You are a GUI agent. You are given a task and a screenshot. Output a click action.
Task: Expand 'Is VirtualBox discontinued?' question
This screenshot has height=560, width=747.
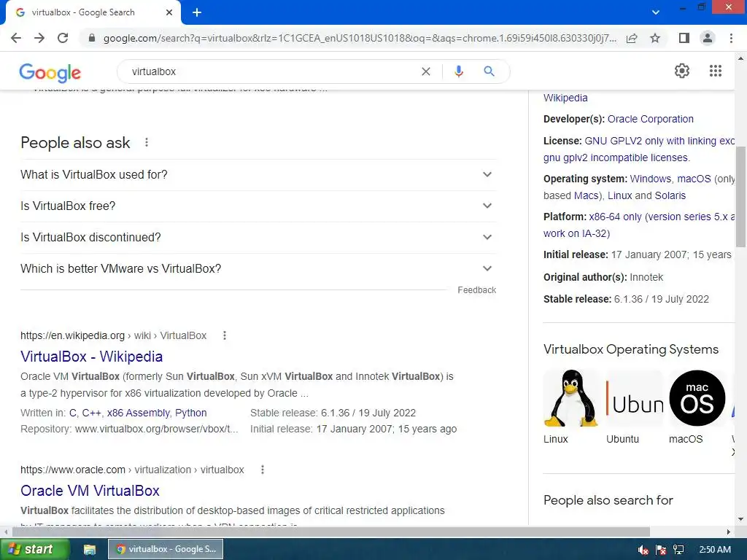coord(258,238)
